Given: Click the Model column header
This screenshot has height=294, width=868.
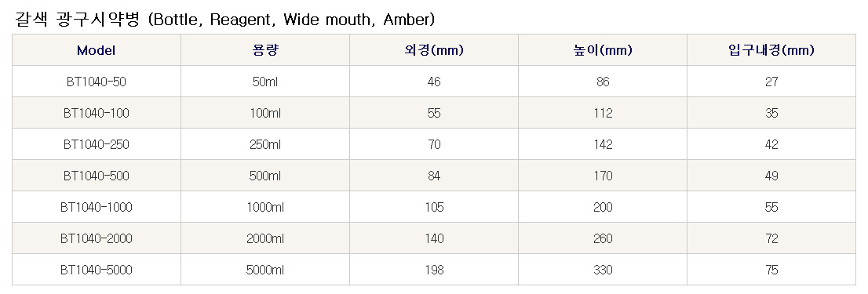Looking at the screenshot, I should pos(97,50).
